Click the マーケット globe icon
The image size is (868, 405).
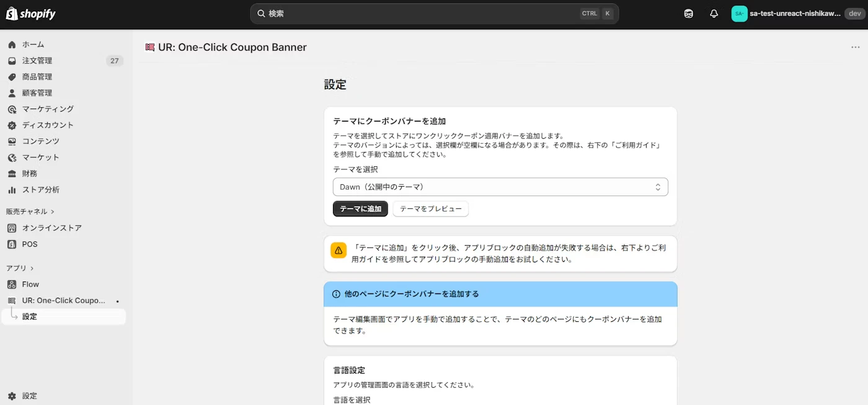click(12, 158)
